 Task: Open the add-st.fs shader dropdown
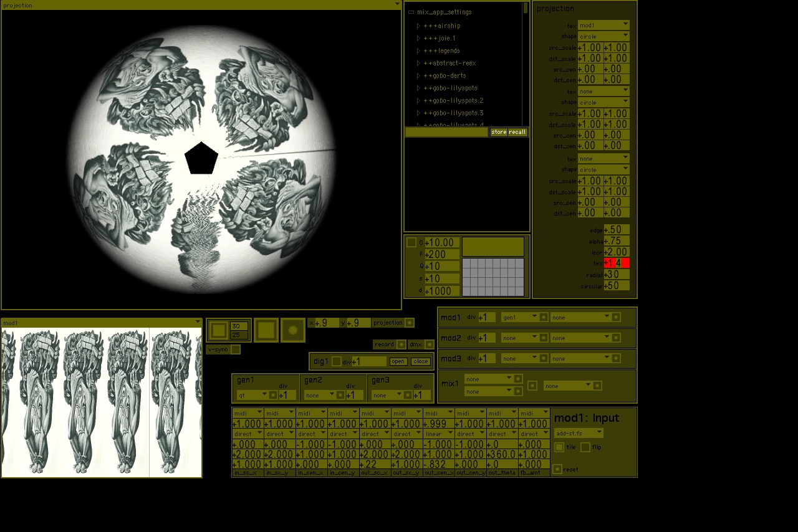579,433
